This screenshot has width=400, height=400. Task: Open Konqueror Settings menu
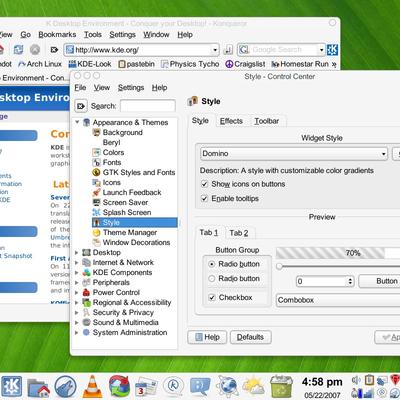122,35
